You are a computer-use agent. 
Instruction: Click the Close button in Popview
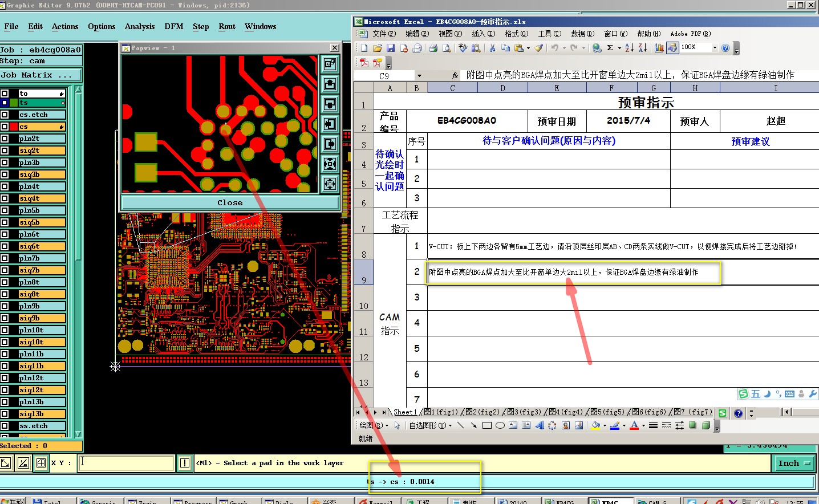tap(230, 202)
